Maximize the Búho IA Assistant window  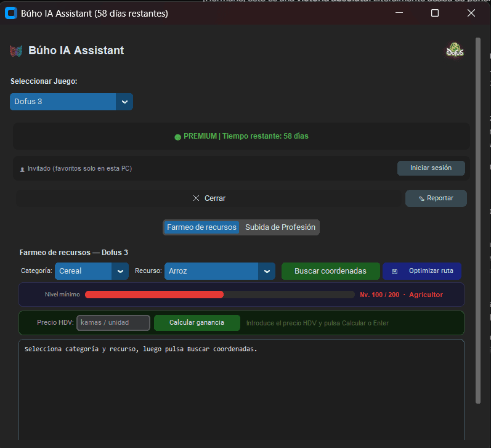point(435,13)
